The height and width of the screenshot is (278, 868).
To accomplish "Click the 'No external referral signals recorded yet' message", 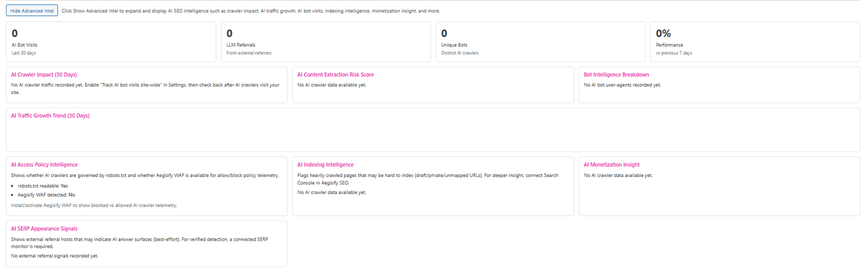I will point(54,256).
